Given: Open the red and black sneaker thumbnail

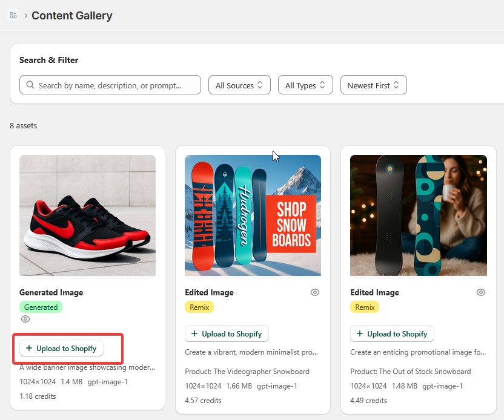Looking at the screenshot, I should coord(87,215).
